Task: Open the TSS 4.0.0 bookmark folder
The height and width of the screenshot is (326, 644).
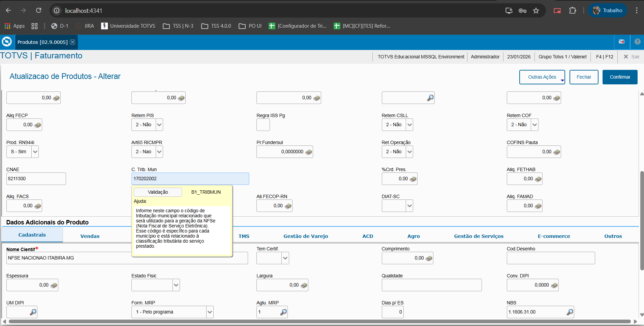Action: (x=216, y=26)
